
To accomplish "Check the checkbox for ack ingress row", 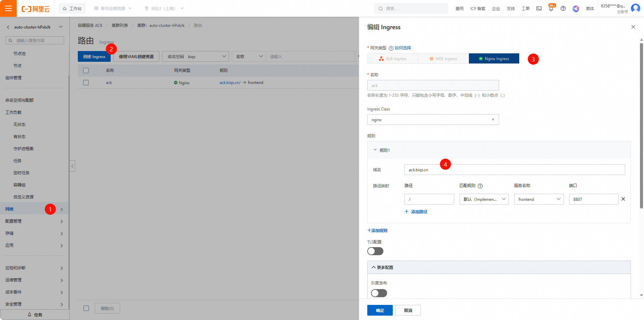I will click(86, 83).
